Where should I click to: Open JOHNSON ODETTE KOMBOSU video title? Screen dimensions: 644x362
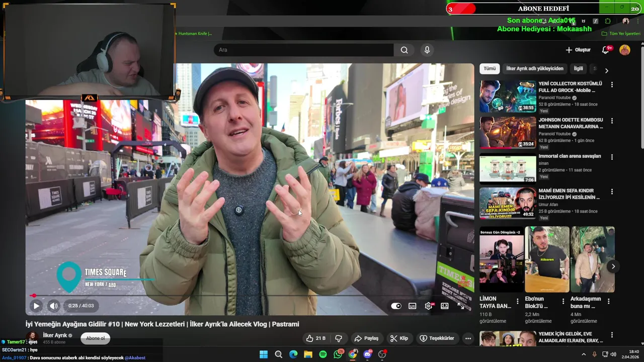(571, 123)
